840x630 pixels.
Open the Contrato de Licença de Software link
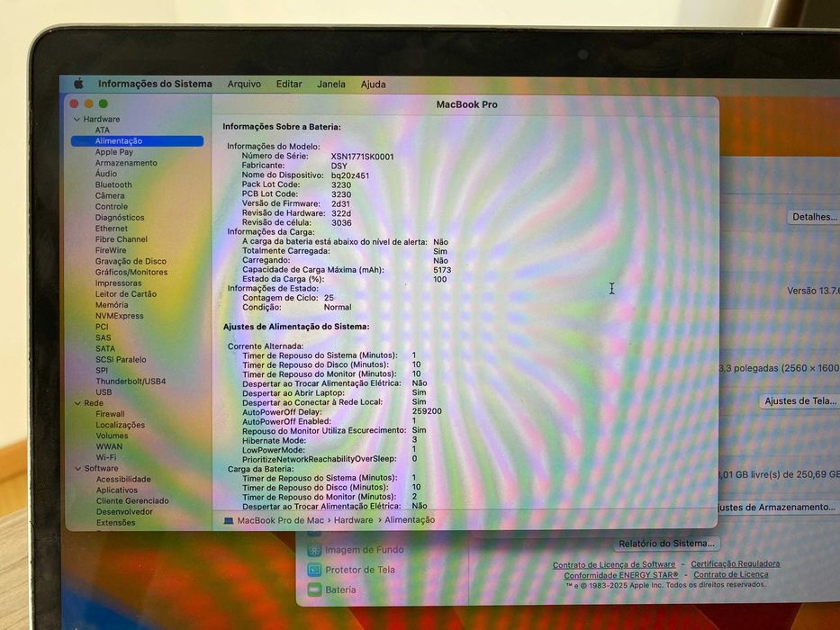[614, 564]
